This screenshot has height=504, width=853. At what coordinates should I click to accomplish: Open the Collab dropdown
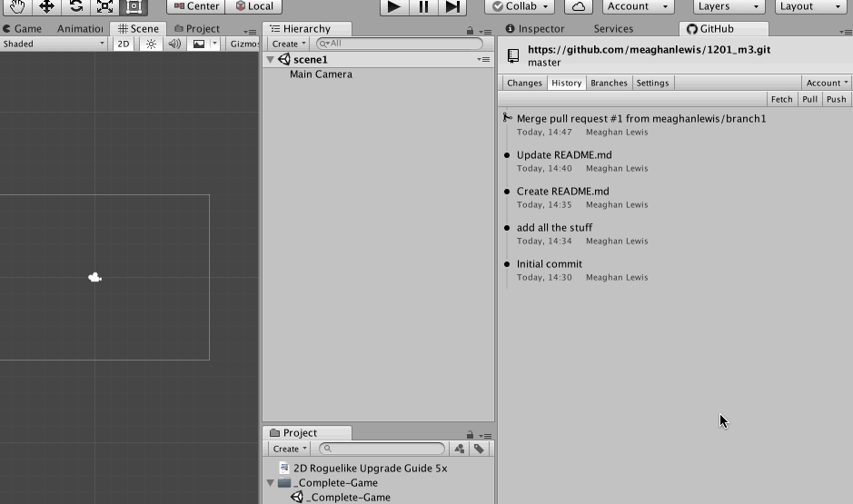click(520, 6)
